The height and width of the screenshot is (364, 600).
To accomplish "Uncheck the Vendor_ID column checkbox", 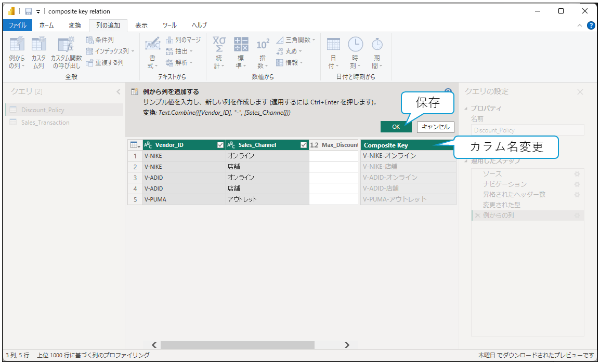I will [220, 145].
